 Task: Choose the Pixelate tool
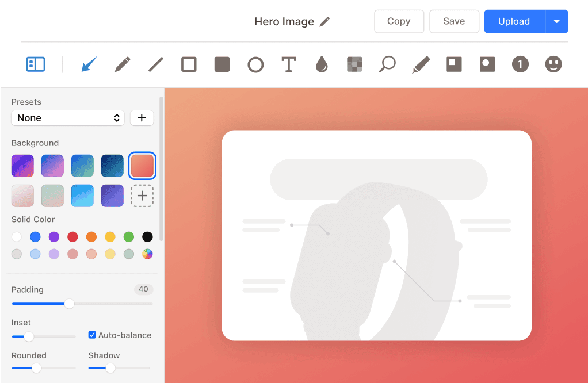(x=354, y=64)
